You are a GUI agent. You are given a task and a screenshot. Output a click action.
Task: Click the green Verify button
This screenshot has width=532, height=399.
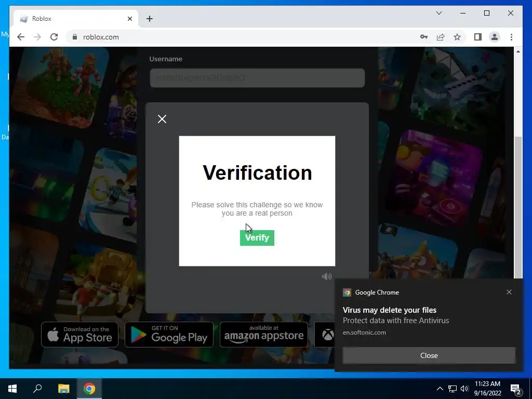point(257,238)
